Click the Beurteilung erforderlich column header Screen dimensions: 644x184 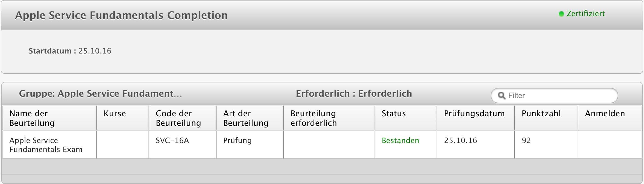coord(314,118)
